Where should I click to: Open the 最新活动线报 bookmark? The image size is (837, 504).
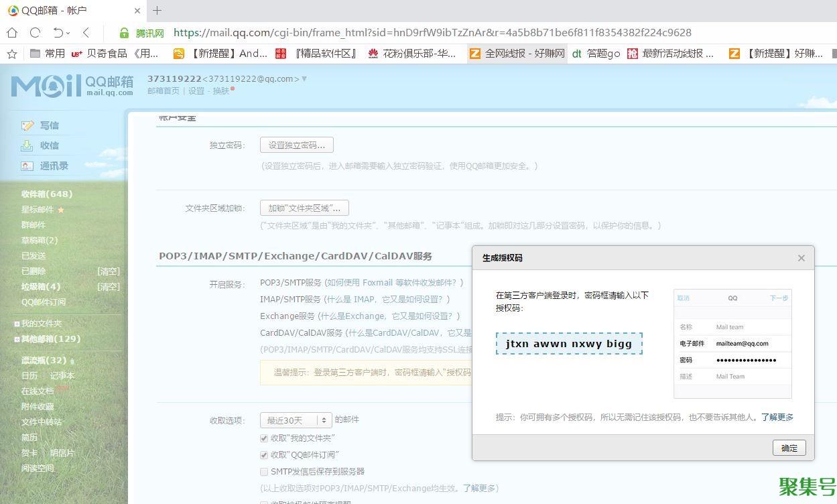click(x=670, y=54)
